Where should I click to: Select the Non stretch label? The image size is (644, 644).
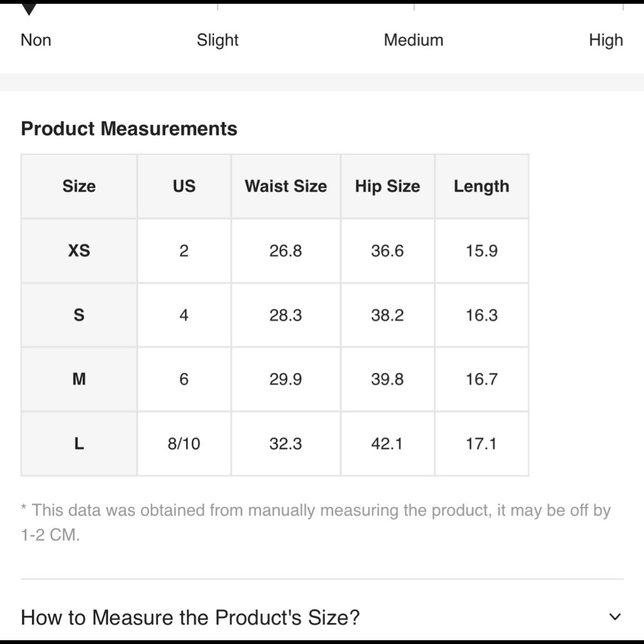[36, 40]
